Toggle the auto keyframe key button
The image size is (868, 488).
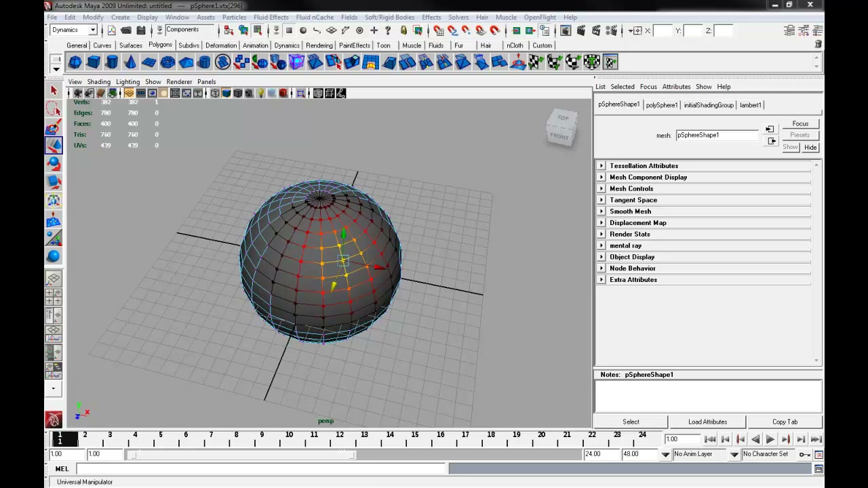click(x=804, y=454)
